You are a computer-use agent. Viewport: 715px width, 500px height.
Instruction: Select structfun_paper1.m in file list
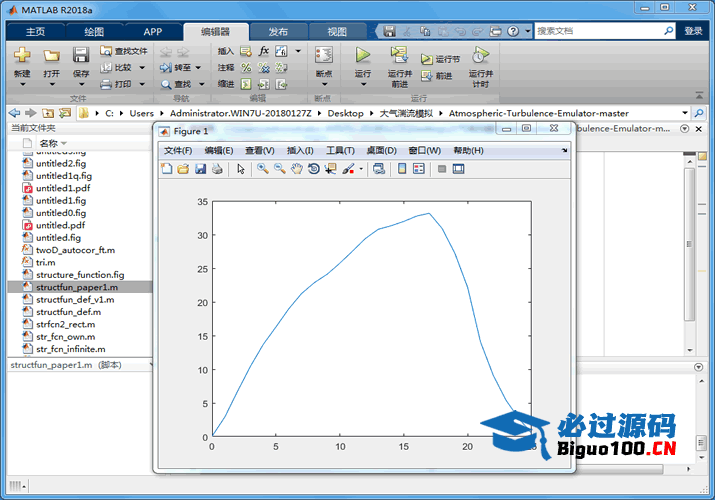point(80,287)
